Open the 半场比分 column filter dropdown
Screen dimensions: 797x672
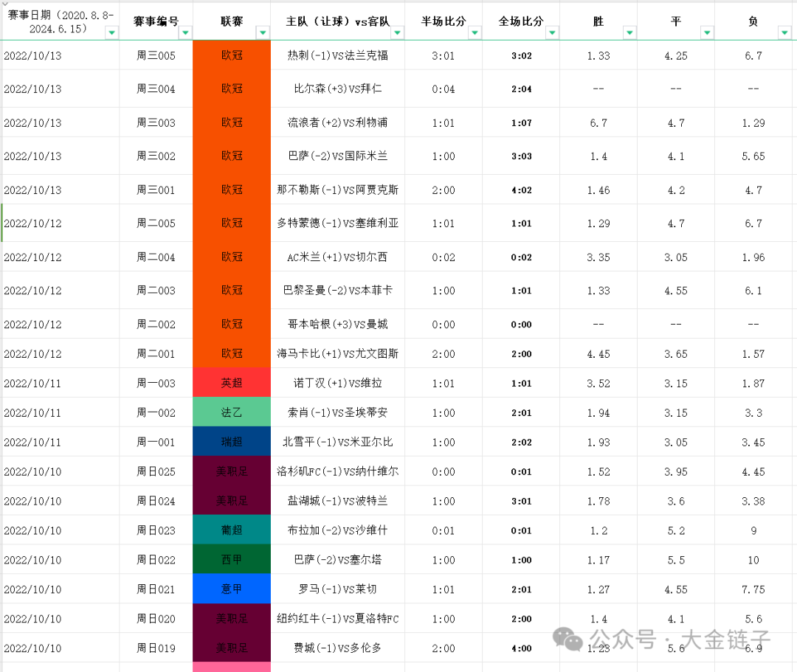tap(475, 32)
